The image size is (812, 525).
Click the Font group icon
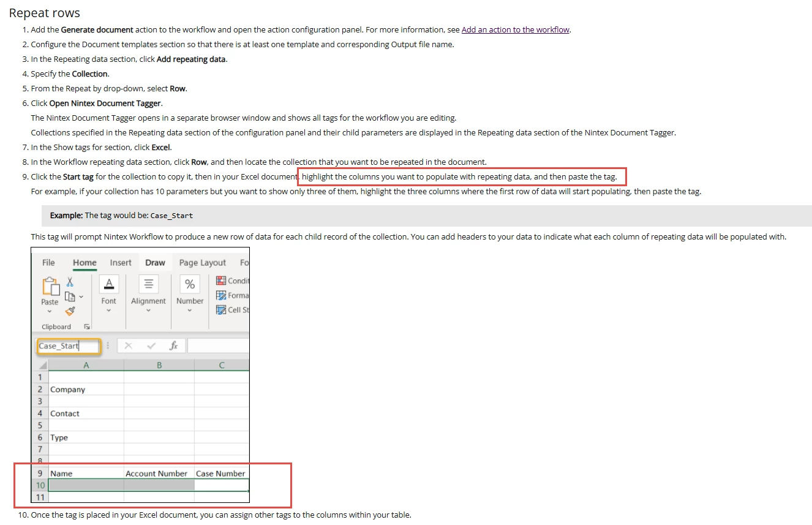(109, 284)
